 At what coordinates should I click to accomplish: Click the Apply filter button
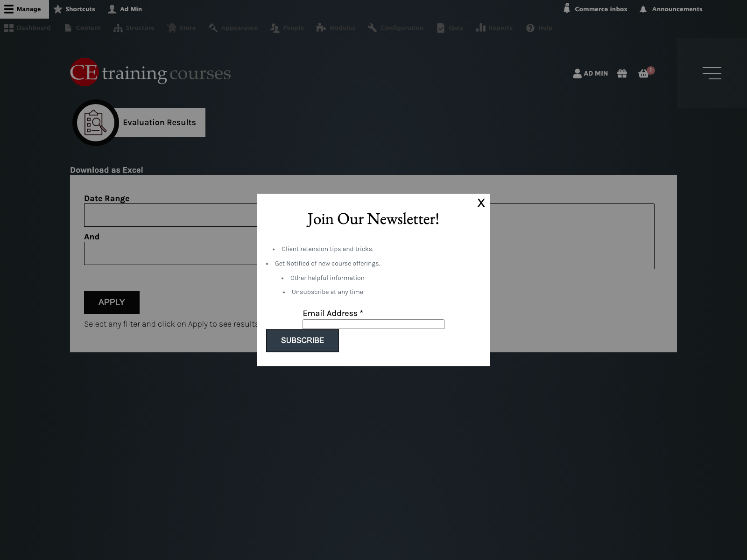pyautogui.click(x=112, y=302)
